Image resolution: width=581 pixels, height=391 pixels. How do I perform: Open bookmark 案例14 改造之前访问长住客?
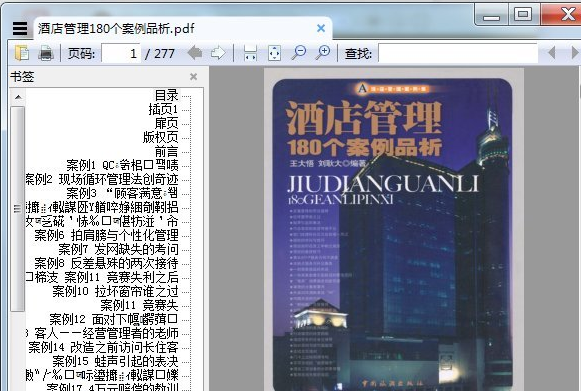click(x=103, y=347)
